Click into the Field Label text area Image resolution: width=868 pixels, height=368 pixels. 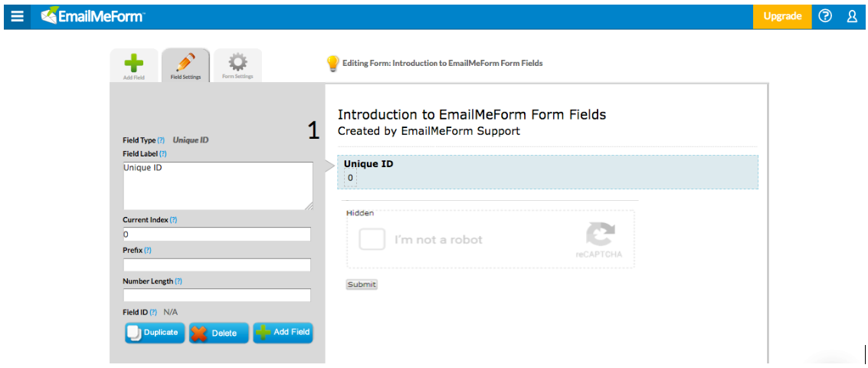click(218, 186)
